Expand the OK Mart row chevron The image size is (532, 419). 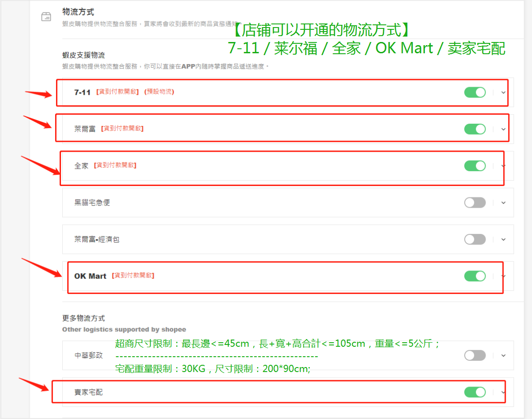click(x=504, y=276)
